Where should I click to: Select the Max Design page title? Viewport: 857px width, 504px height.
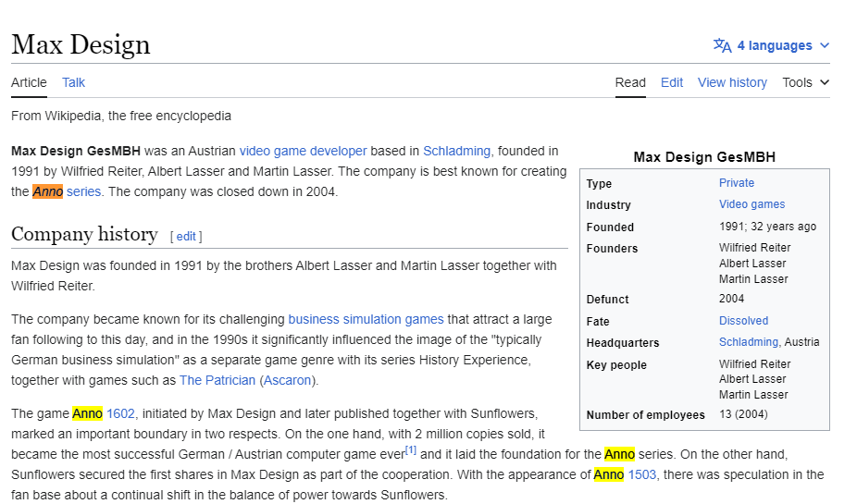[81, 44]
